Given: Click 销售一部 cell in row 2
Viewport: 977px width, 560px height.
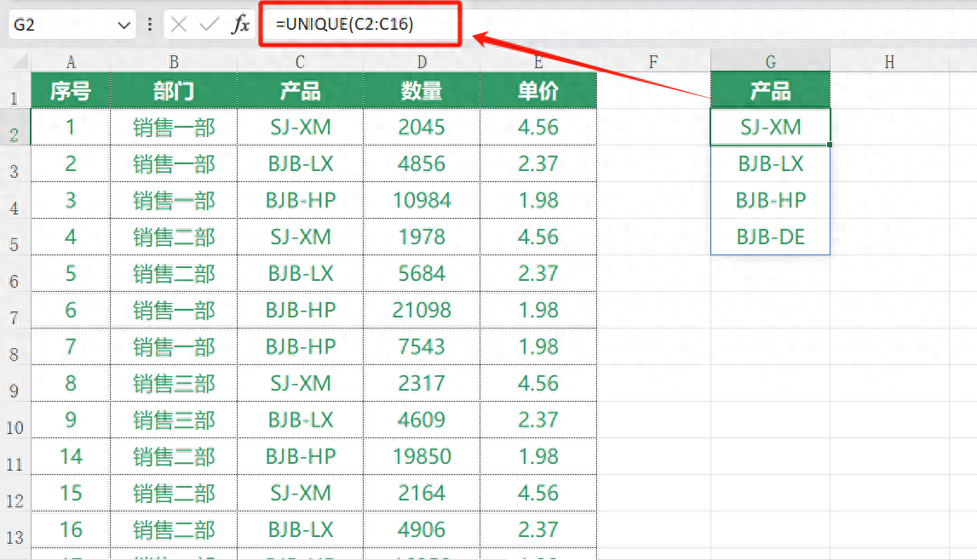Looking at the screenshot, I should click(174, 128).
